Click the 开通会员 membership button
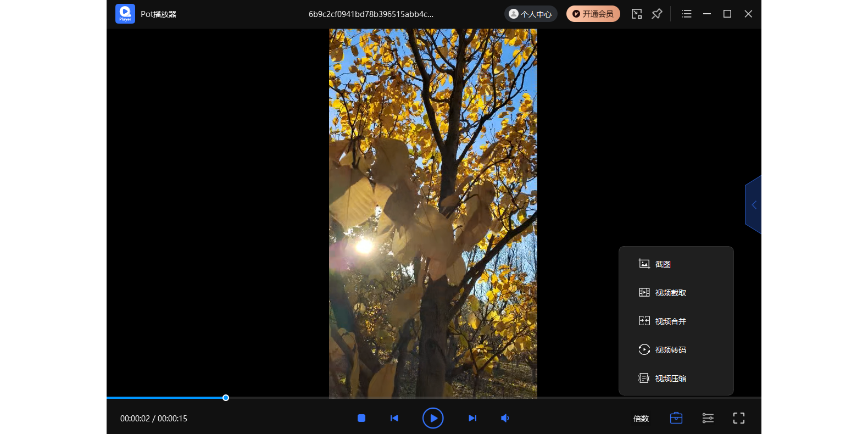This screenshot has width=868, height=434. 593,14
